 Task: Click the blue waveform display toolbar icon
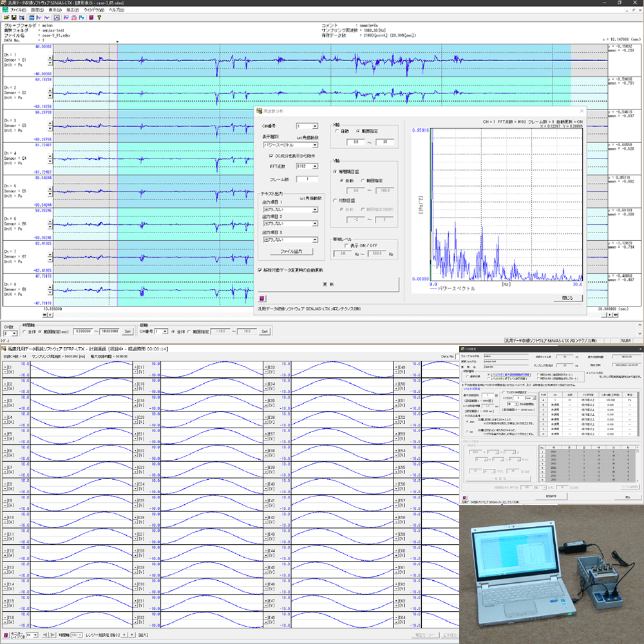tap(32, 17)
